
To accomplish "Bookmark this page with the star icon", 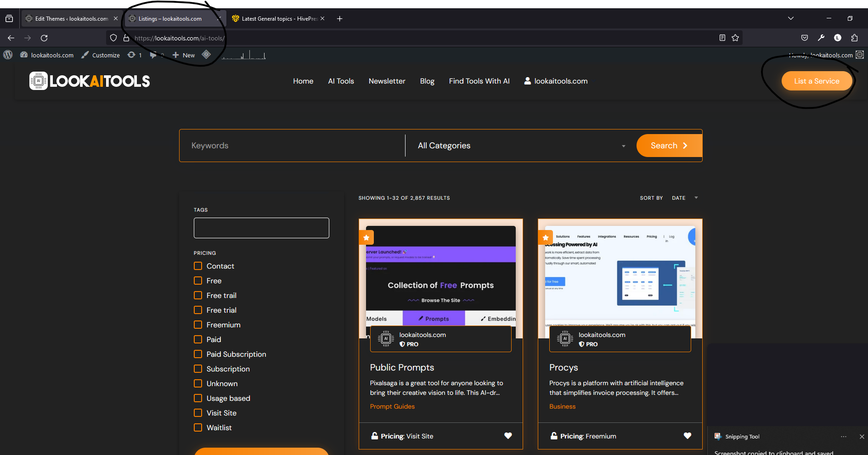I will [x=735, y=38].
